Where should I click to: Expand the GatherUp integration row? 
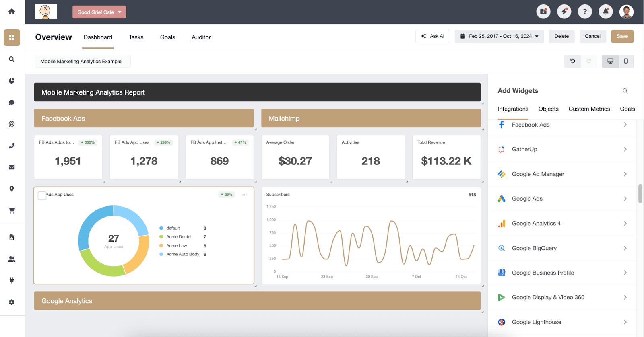[x=562, y=149]
